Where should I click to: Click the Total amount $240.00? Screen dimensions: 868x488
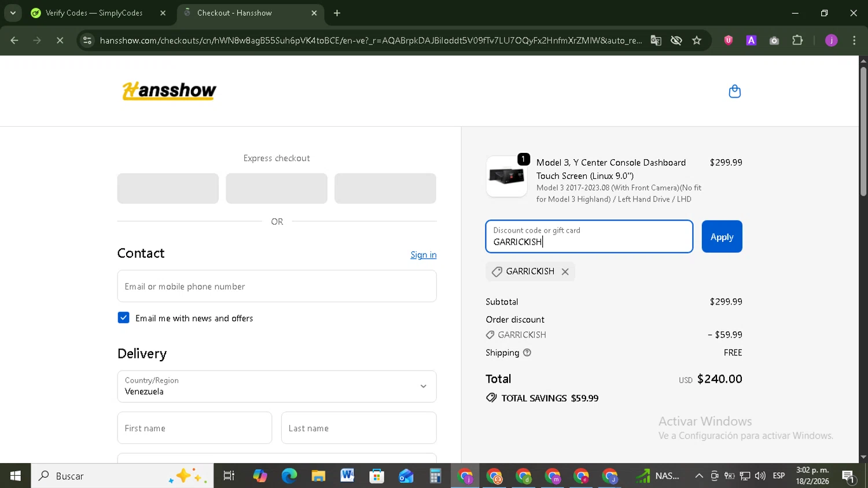[719, 379]
